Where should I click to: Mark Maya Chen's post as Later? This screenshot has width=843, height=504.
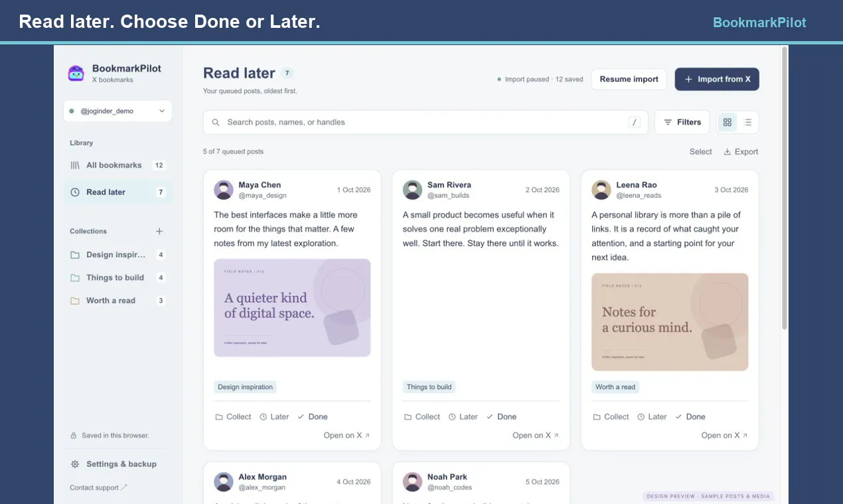[274, 417]
